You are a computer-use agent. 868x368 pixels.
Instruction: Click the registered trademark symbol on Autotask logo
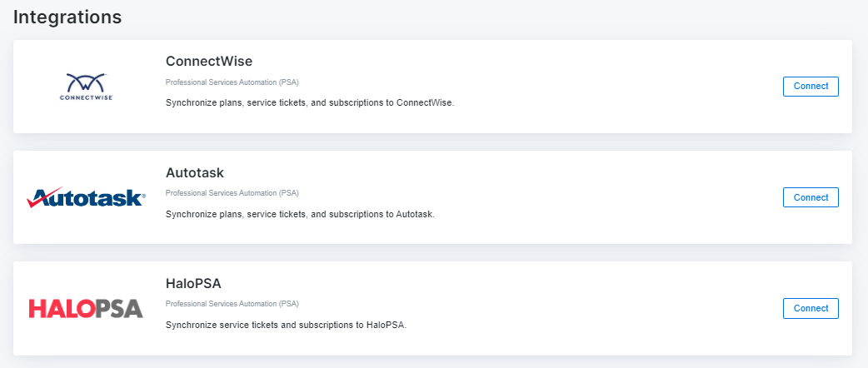[x=142, y=197]
